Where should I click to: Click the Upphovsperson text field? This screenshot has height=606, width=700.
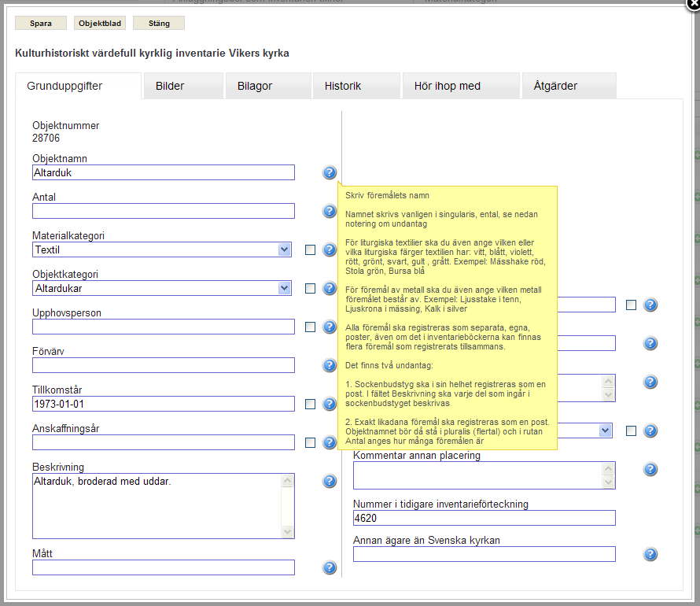coord(164,327)
